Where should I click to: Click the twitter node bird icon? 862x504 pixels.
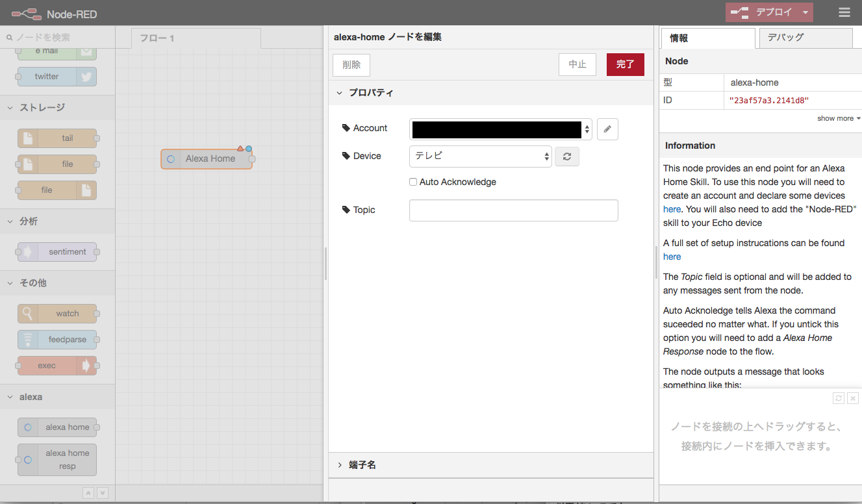point(86,77)
